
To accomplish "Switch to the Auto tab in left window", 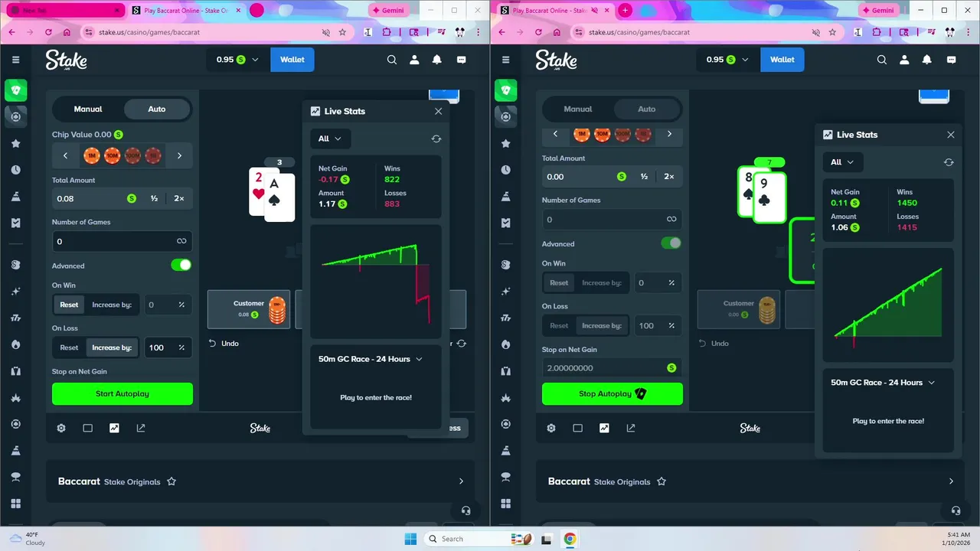I will pos(157,109).
